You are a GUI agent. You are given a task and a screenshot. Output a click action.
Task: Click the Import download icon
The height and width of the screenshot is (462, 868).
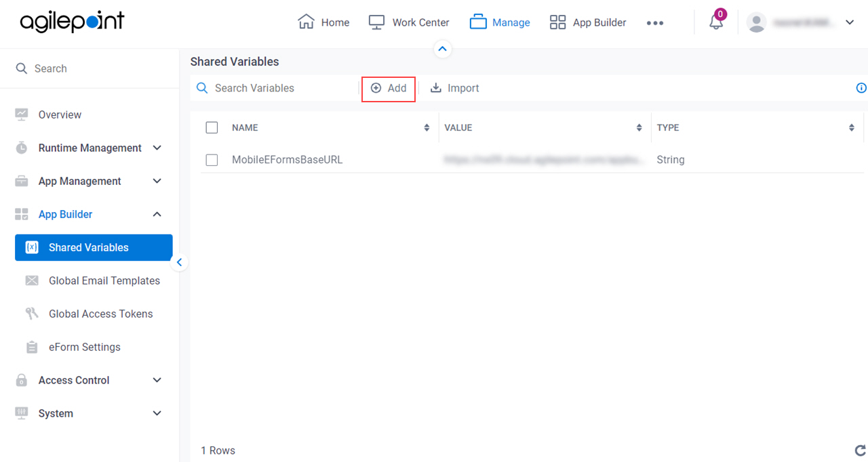436,88
